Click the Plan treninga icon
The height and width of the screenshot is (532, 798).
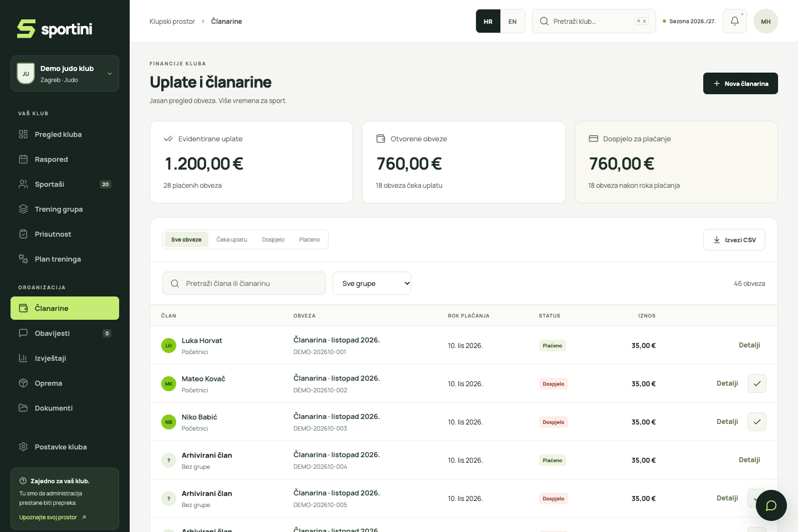[23, 259]
